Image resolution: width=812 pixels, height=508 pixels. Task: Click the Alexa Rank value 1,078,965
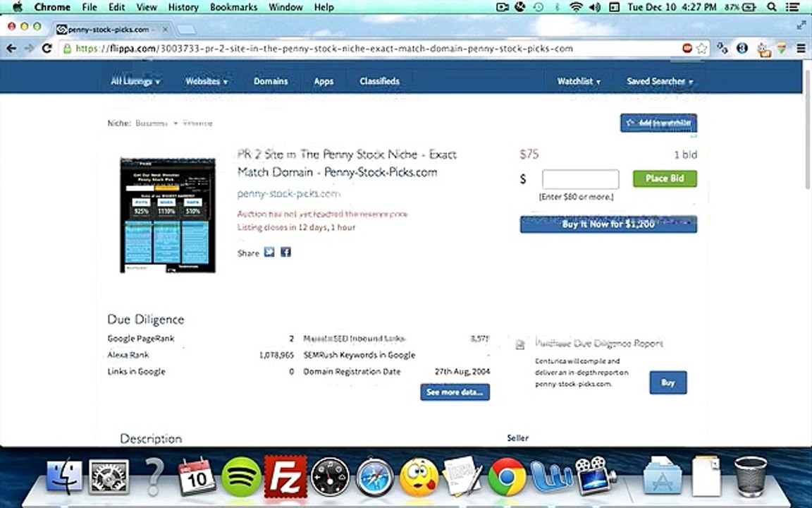click(x=276, y=355)
